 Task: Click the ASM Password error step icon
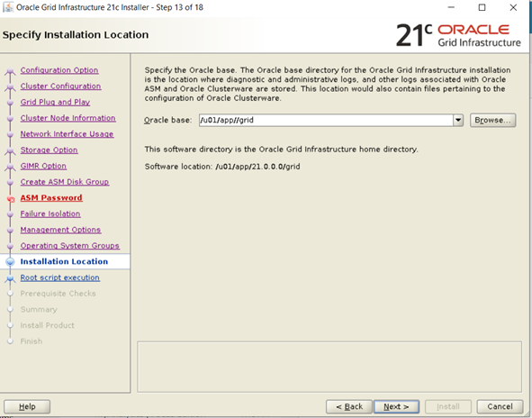[x=11, y=200]
